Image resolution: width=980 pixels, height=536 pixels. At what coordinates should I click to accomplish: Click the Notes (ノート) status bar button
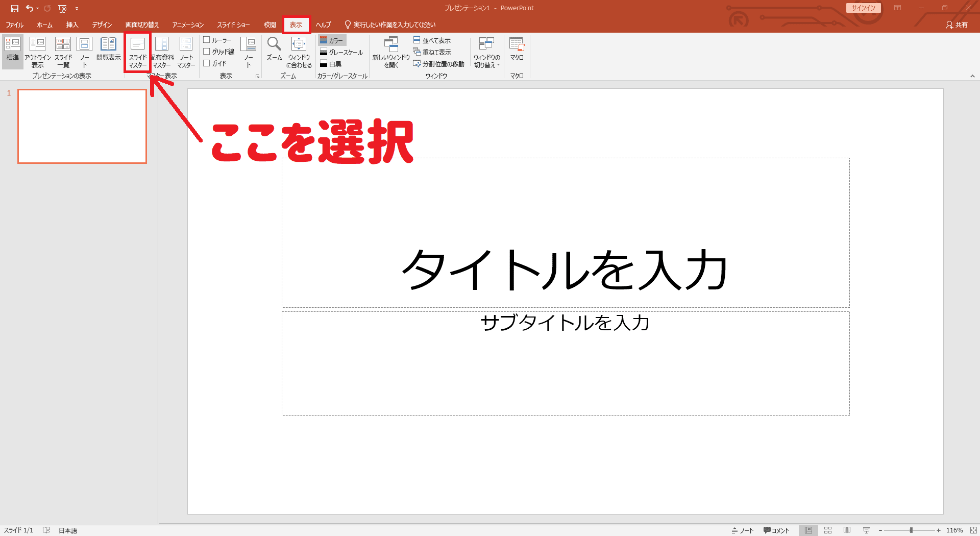pos(743,530)
